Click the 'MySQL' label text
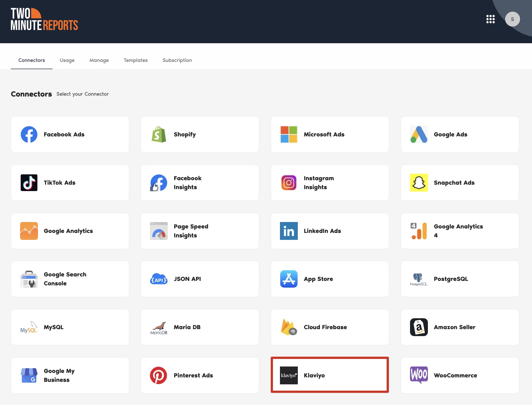Image resolution: width=532 pixels, height=405 pixels. (x=54, y=327)
